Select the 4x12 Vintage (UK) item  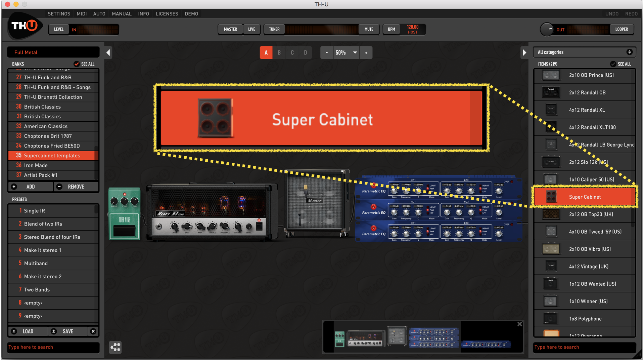[x=584, y=267]
